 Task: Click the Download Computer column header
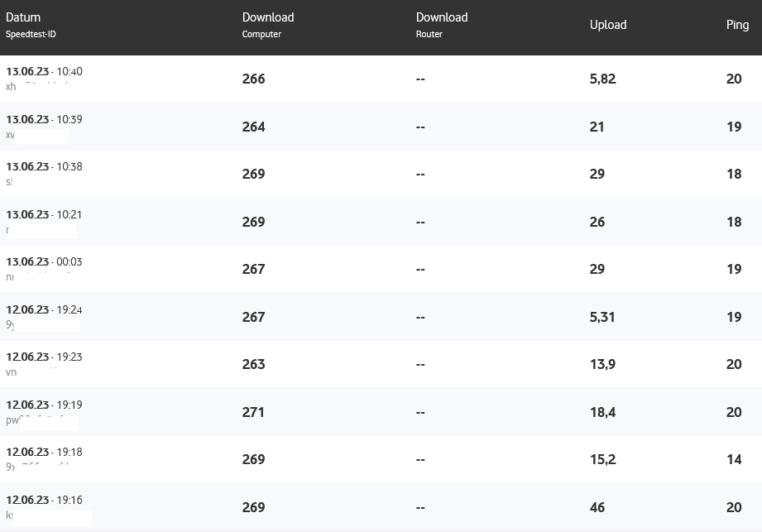tap(268, 17)
